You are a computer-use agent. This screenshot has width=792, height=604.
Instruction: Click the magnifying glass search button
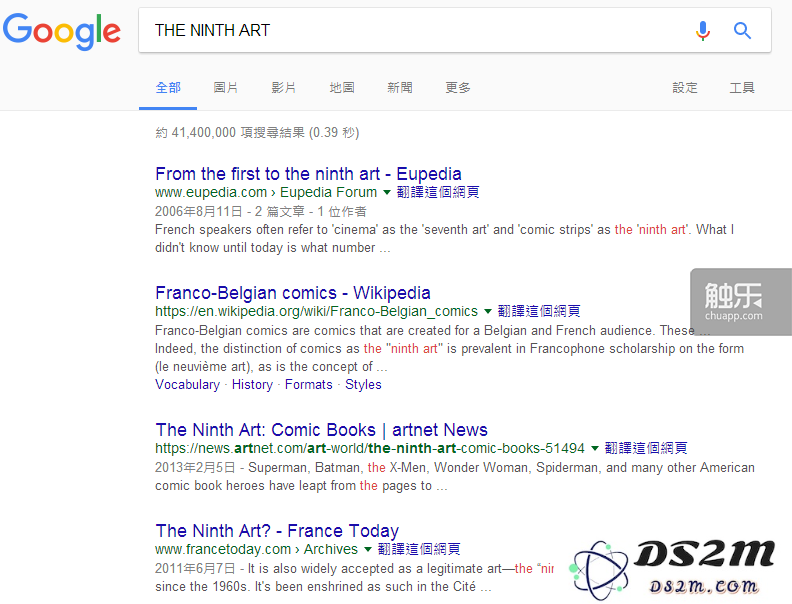[x=742, y=31]
